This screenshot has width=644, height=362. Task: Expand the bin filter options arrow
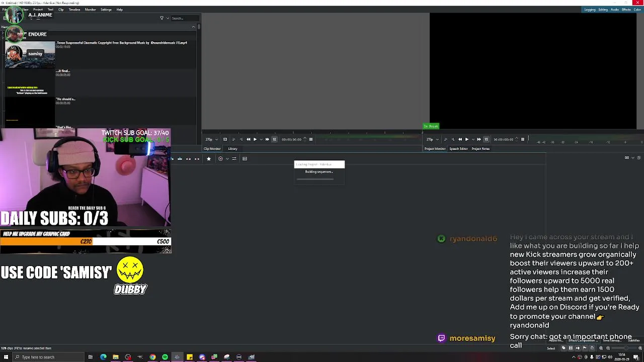click(168, 18)
